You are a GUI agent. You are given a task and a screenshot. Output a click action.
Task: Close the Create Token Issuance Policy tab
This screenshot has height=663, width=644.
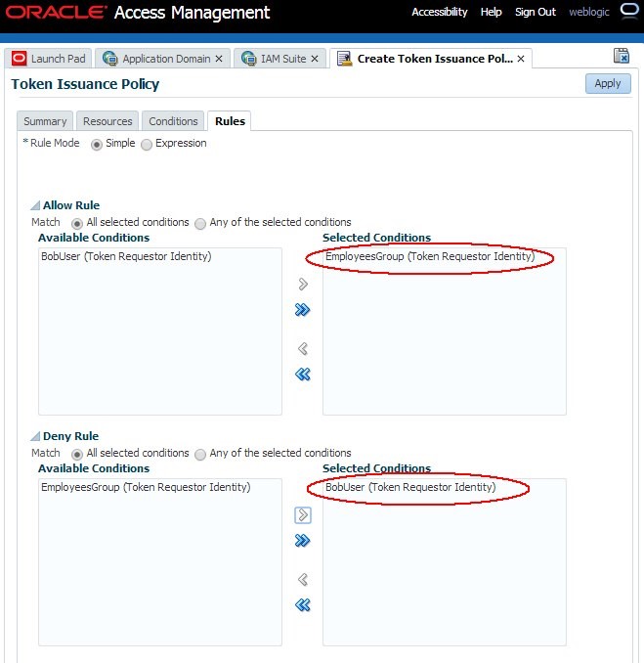(x=521, y=59)
